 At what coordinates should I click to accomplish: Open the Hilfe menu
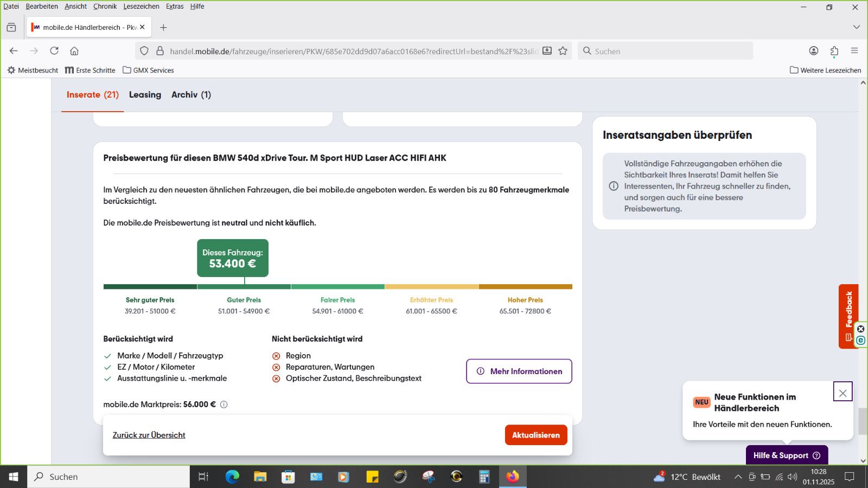click(x=197, y=7)
